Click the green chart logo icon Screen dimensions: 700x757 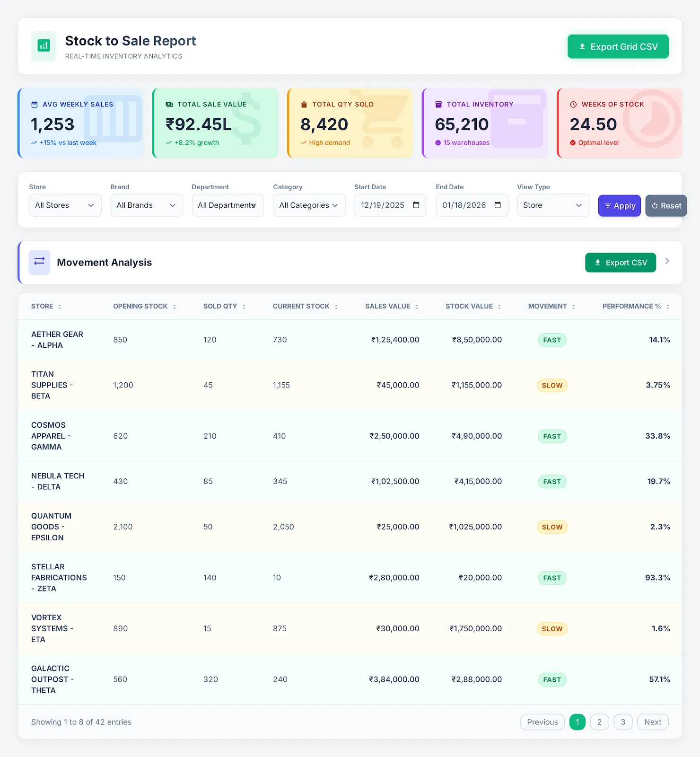pyautogui.click(x=44, y=46)
